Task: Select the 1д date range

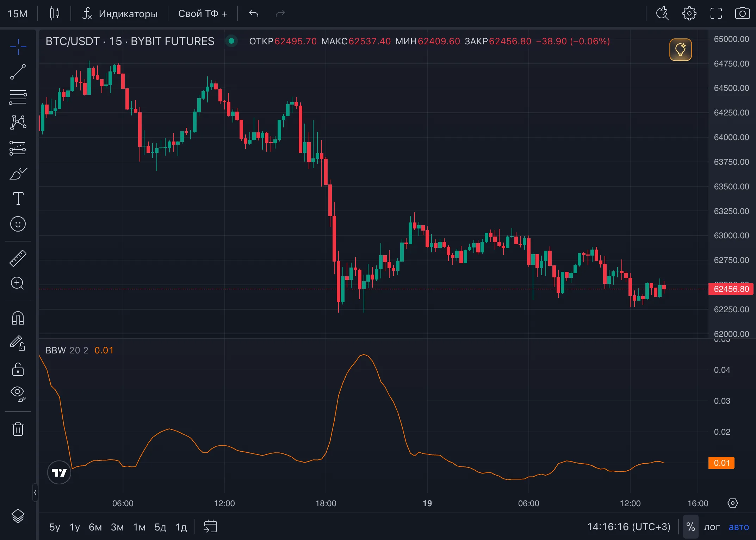Action: (181, 527)
